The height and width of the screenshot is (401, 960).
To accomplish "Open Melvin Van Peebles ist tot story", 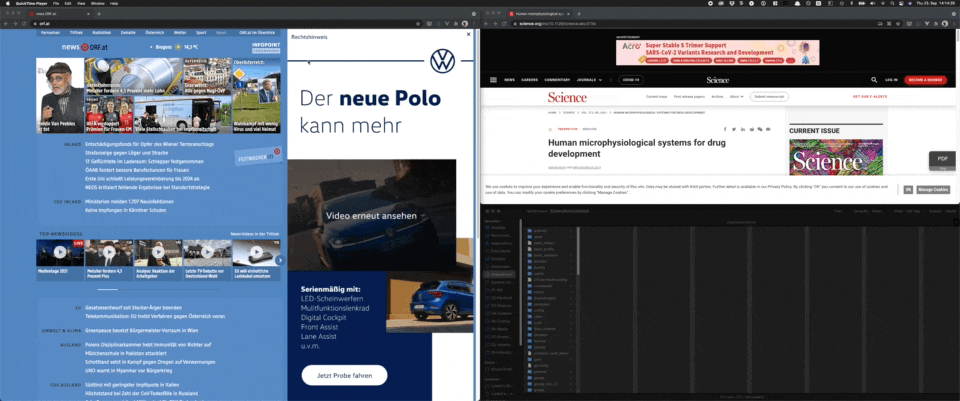I will click(60, 96).
